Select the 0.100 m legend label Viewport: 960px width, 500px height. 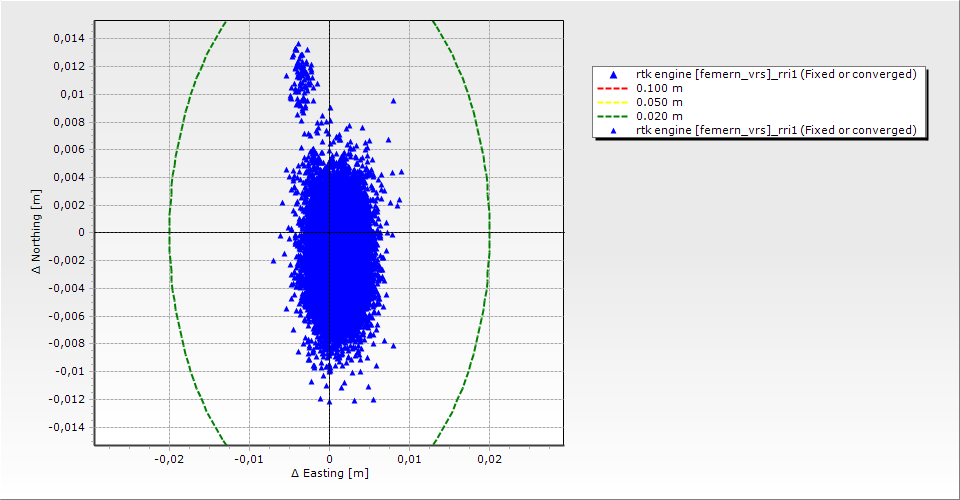pyautogui.click(x=660, y=88)
